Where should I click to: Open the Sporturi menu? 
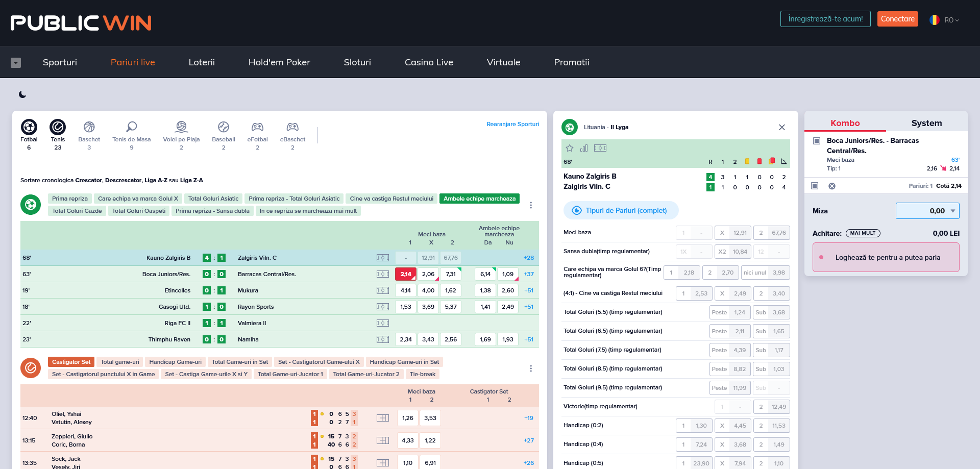click(60, 62)
